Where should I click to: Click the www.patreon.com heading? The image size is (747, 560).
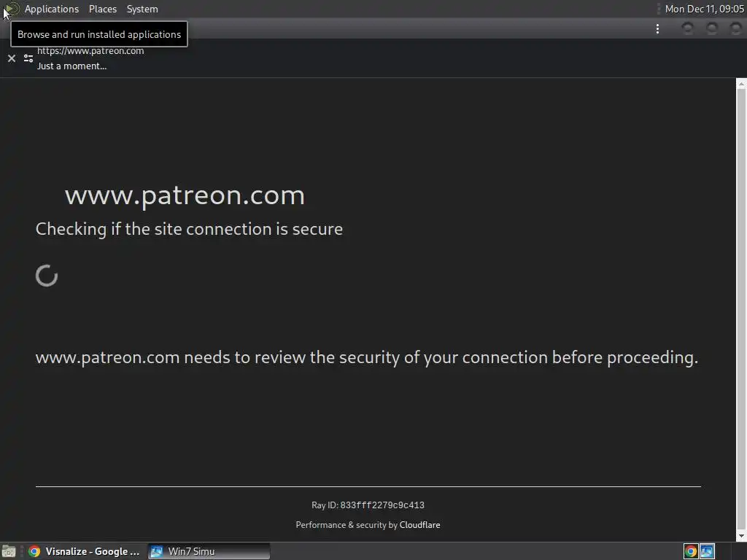pyautogui.click(x=185, y=195)
